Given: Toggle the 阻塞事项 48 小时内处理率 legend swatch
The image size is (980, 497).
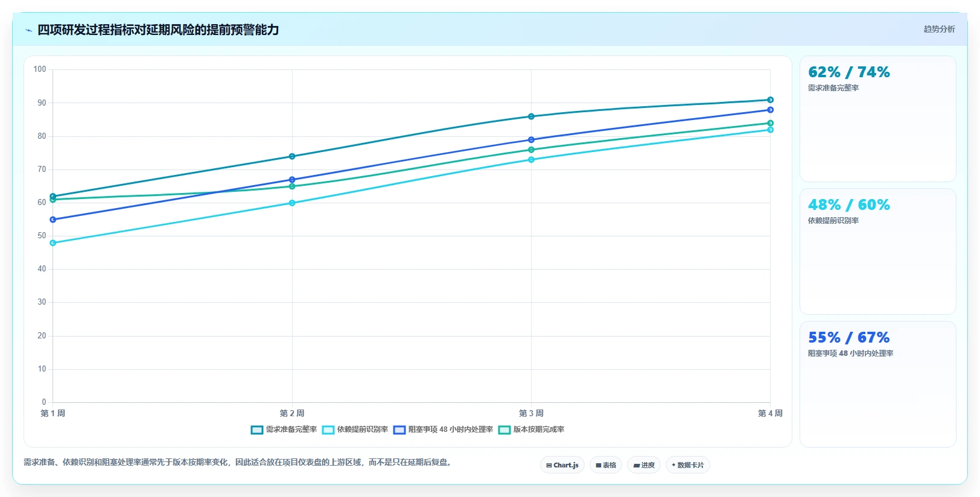Looking at the screenshot, I should (x=399, y=430).
